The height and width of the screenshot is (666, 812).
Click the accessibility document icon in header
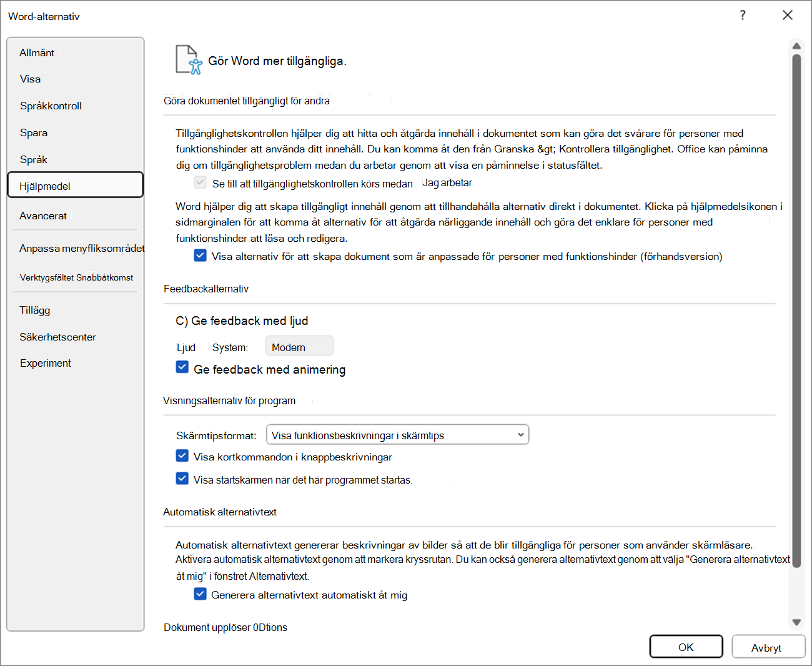point(189,60)
